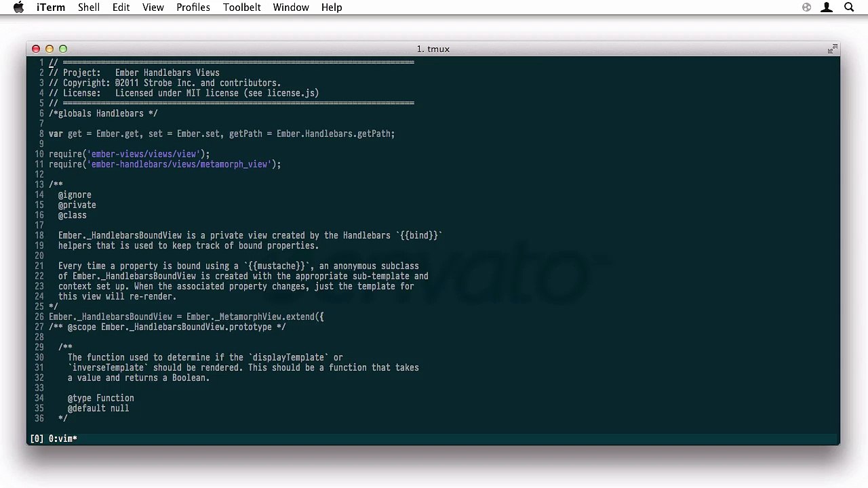
Task: Click the '1. tmux' window title
Action: click(x=433, y=49)
